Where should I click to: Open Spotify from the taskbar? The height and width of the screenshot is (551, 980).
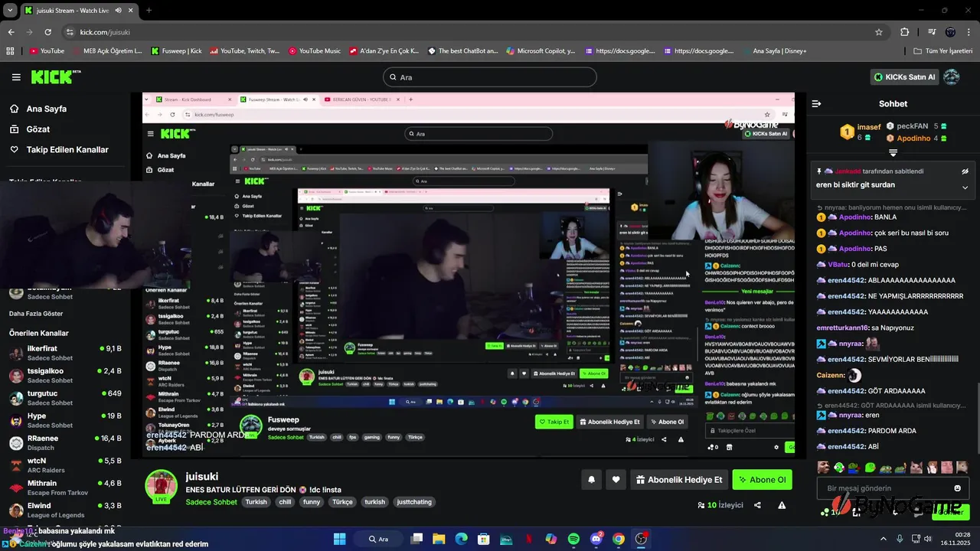pyautogui.click(x=573, y=539)
